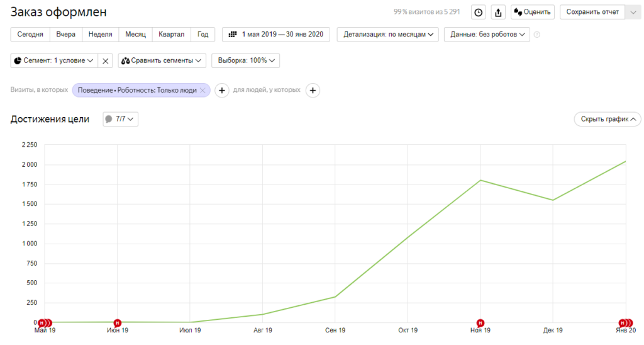This screenshot has height=345, width=644.
Task: Open Выборка: 100% dropdown
Action: tap(246, 60)
